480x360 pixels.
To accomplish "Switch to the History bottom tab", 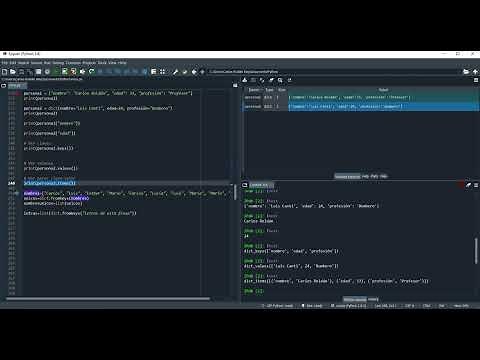I will point(373,299).
